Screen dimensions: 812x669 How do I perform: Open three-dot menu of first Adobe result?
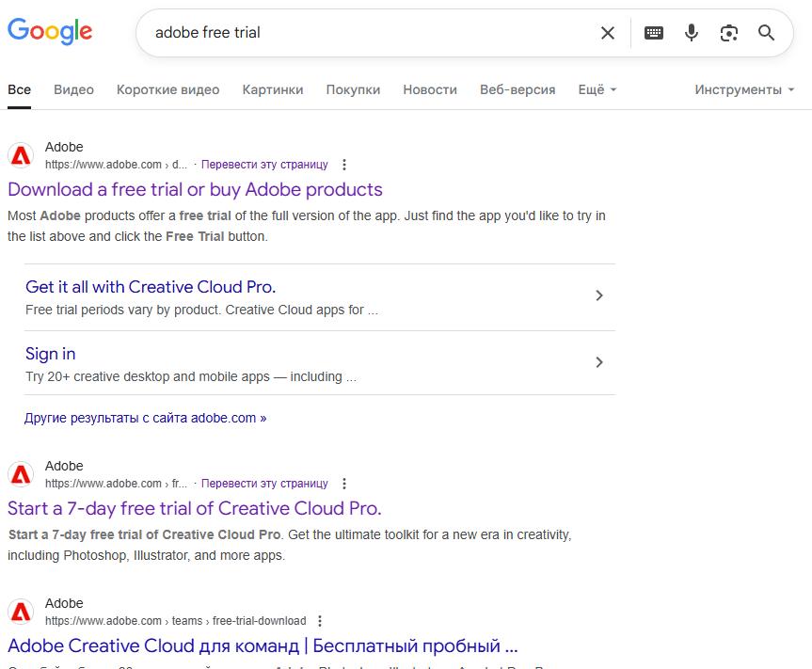click(x=344, y=165)
